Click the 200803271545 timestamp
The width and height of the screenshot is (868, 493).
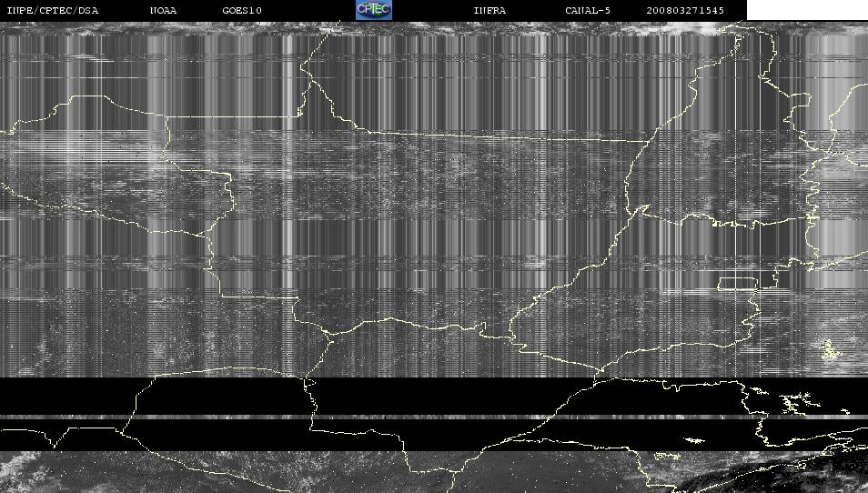[685, 11]
